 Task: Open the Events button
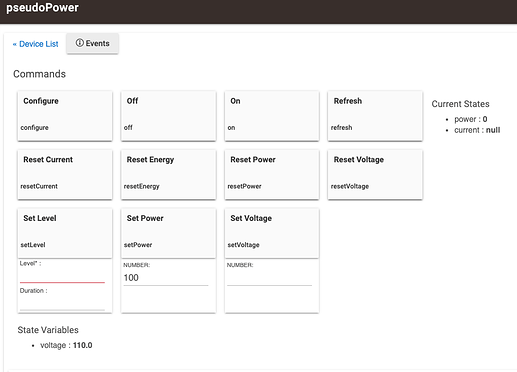(x=92, y=43)
